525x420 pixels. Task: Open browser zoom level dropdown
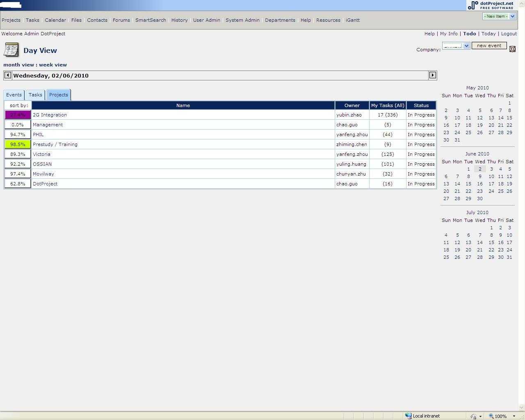(514, 416)
